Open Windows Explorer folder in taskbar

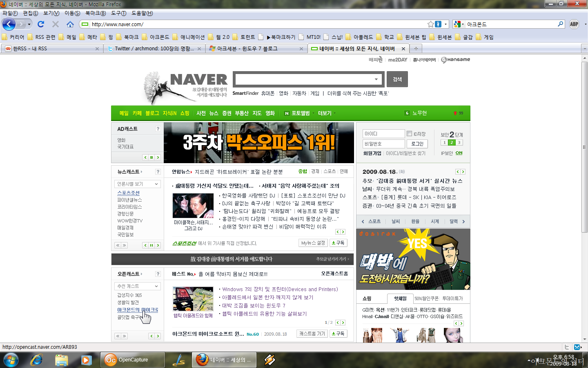tap(61, 360)
